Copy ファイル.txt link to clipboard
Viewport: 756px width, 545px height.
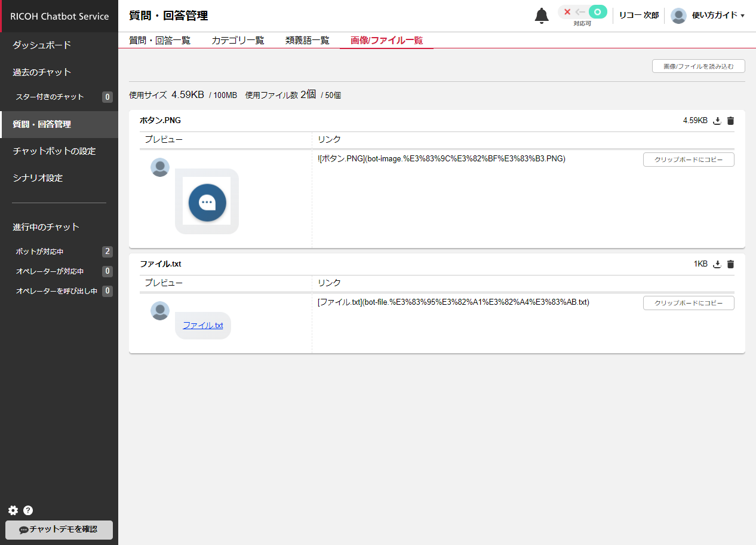pos(688,303)
